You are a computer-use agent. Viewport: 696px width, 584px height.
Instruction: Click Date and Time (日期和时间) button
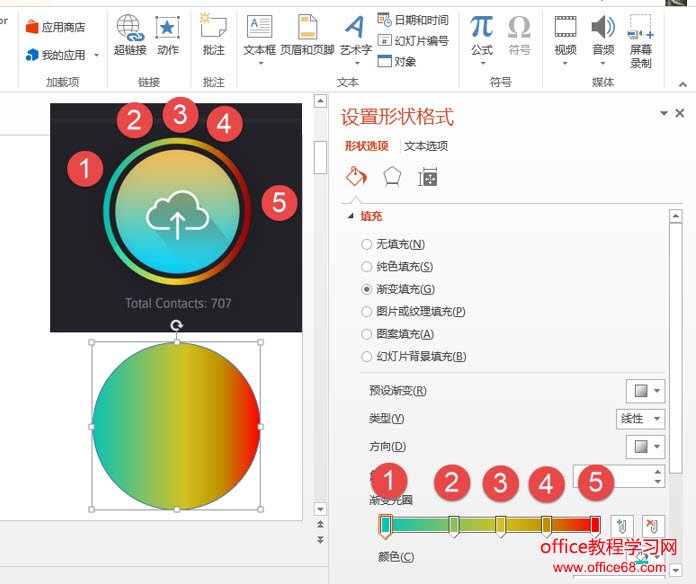[x=413, y=20]
